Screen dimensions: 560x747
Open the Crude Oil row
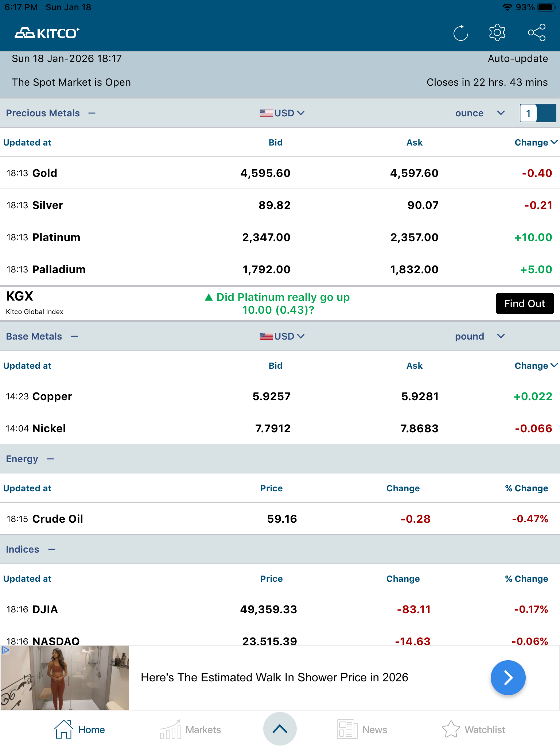pyautogui.click(x=280, y=519)
